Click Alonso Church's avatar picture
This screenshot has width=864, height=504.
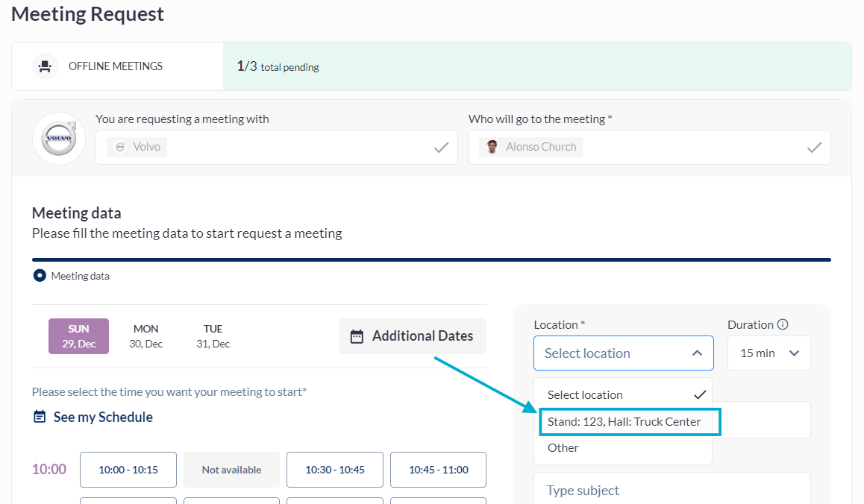pyautogui.click(x=492, y=147)
